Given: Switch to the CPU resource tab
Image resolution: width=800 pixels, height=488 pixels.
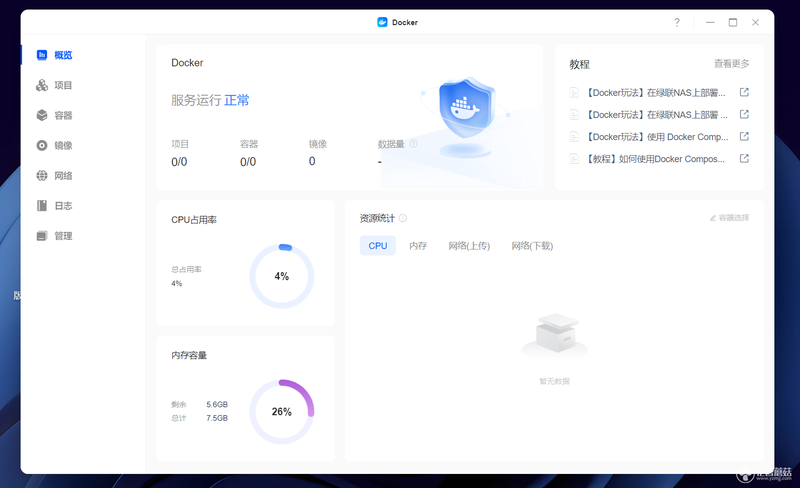Looking at the screenshot, I should 378,246.
